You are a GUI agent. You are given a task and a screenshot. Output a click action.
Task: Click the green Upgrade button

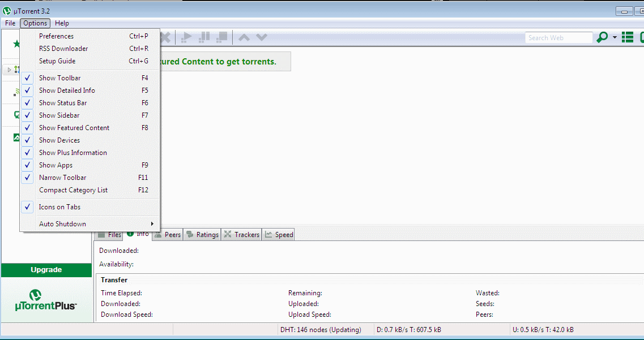(46, 270)
